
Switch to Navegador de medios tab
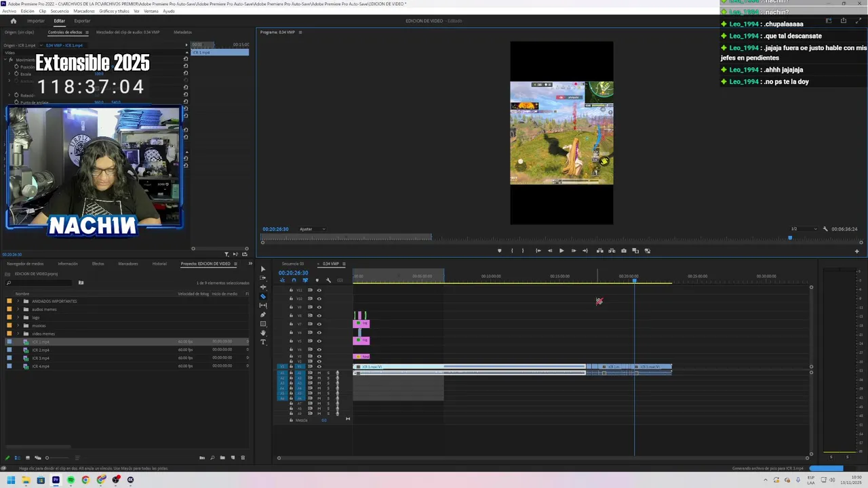[25, 264]
